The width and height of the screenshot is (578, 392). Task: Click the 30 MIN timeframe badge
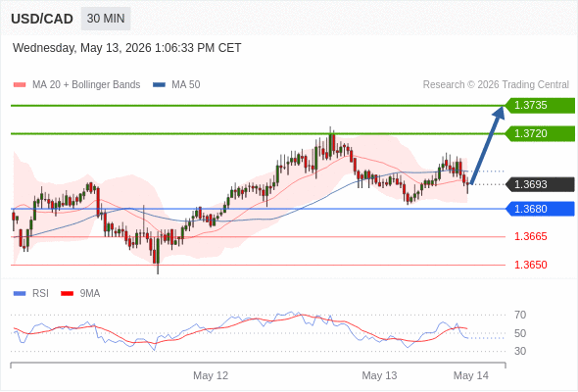pyautogui.click(x=106, y=19)
